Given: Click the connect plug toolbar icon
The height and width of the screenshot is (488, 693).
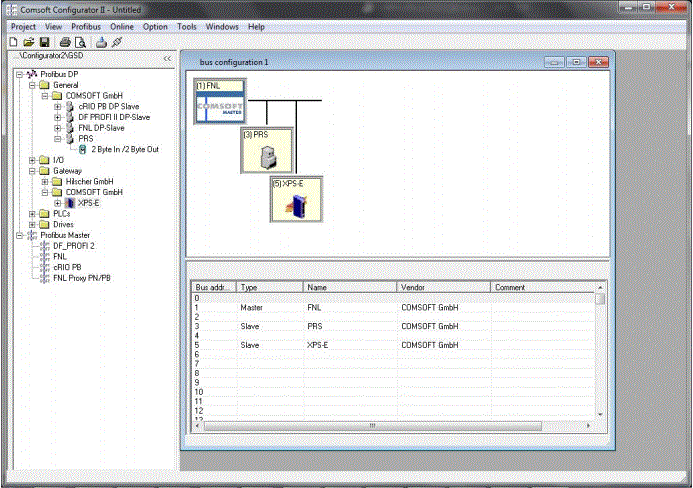Looking at the screenshot, I should coord(117,42).
